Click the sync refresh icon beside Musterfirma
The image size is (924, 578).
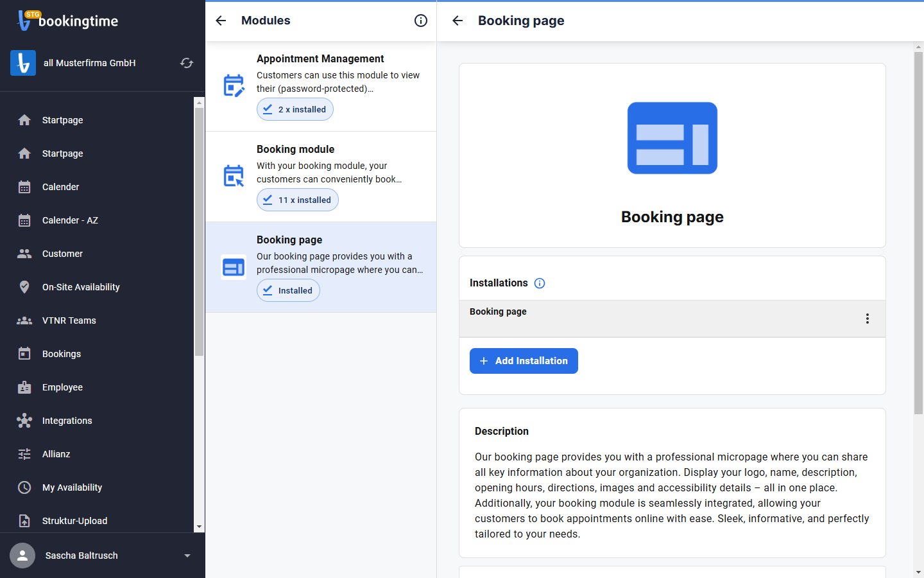point(187,63)
